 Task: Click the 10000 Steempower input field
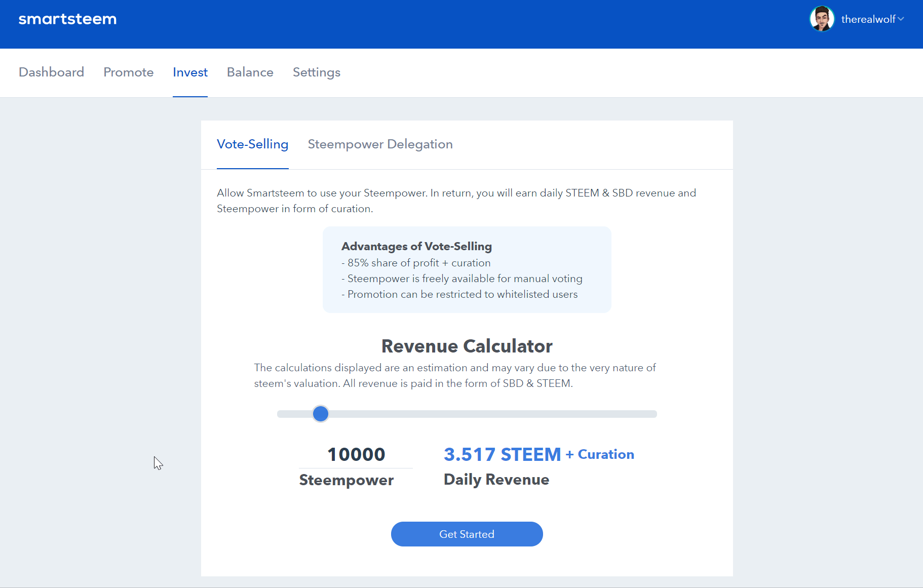[356, 454]
